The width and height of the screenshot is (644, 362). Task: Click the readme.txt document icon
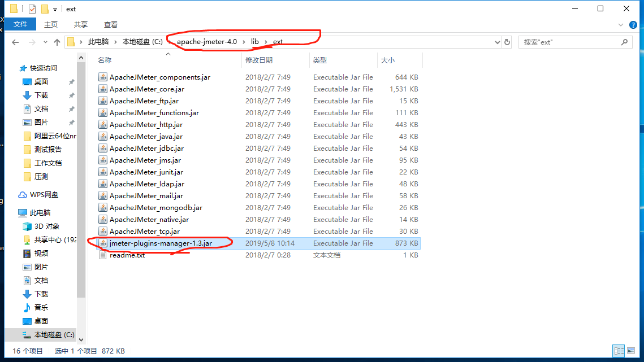pyautogui.click(x=103, y=255)
